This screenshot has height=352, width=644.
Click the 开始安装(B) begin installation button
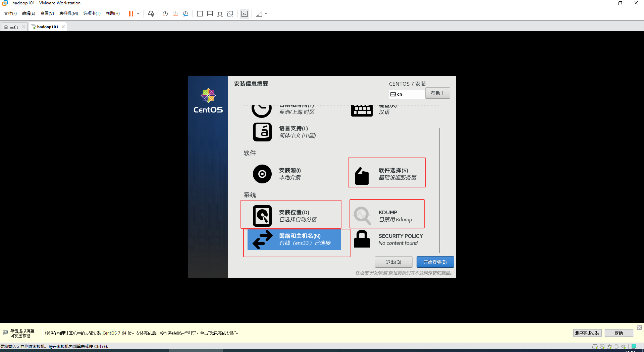coord(435,262)
